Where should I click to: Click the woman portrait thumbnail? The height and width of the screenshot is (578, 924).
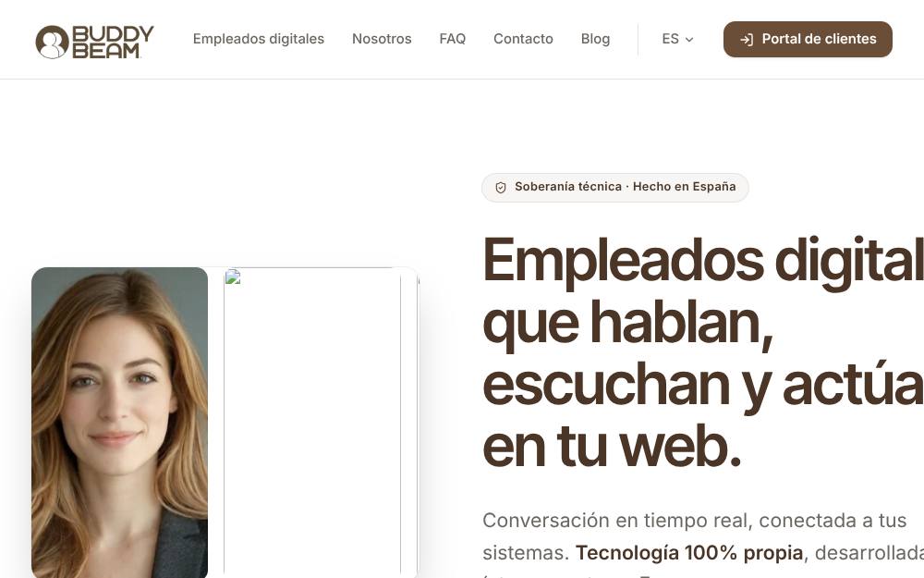(x=119, y=423)
